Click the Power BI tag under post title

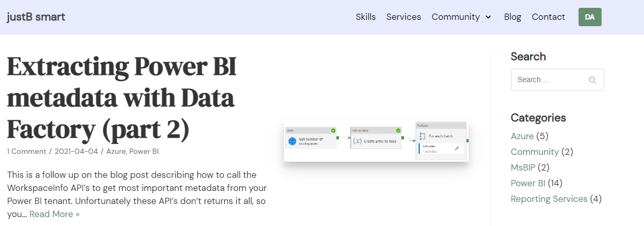coord(144,151)
